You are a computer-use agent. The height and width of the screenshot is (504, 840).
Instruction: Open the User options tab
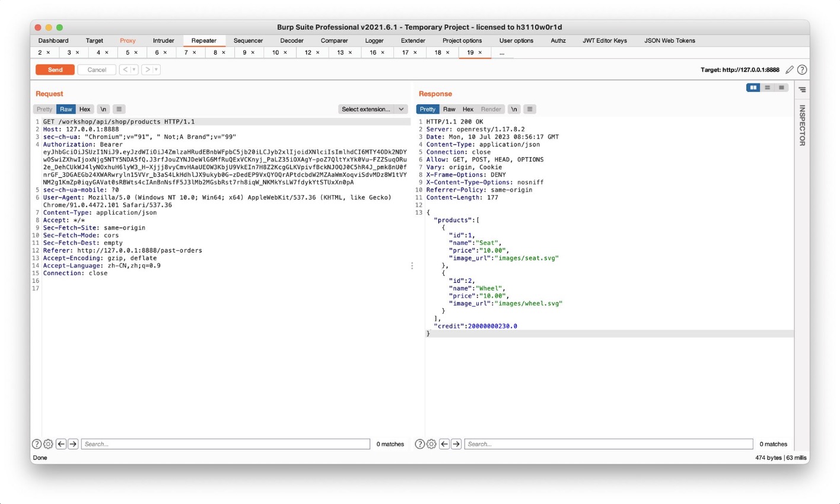(516, 40)
